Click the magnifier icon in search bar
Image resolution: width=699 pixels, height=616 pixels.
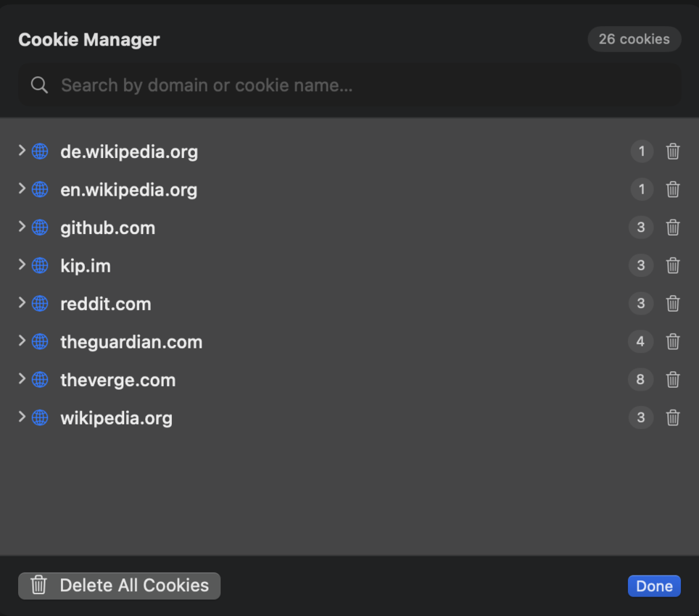tap(39, 85)
